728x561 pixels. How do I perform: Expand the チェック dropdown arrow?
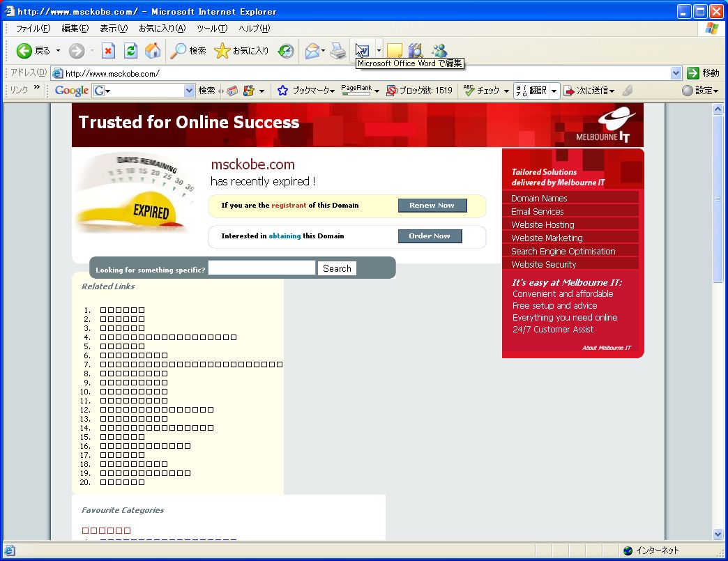point(506,91)
